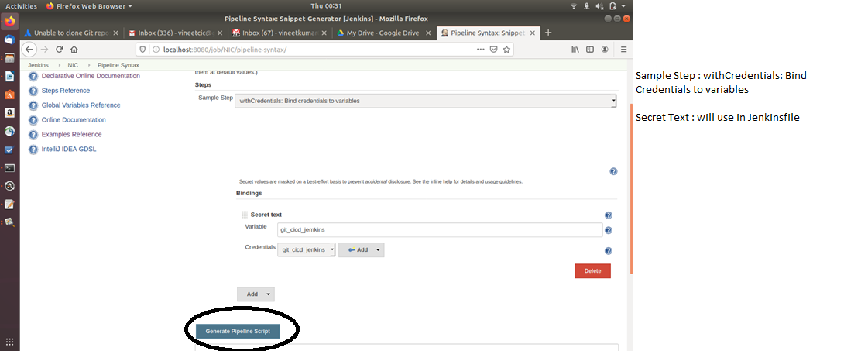Click Generate Pipeline Script button
This screenshot has width=868, height=351.
pyautogui.click(x=238, y=331)
